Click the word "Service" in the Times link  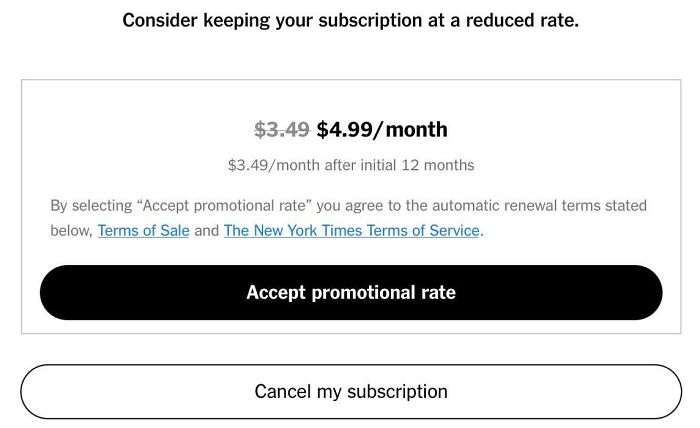pyautogui.click(x=454, y=231)
